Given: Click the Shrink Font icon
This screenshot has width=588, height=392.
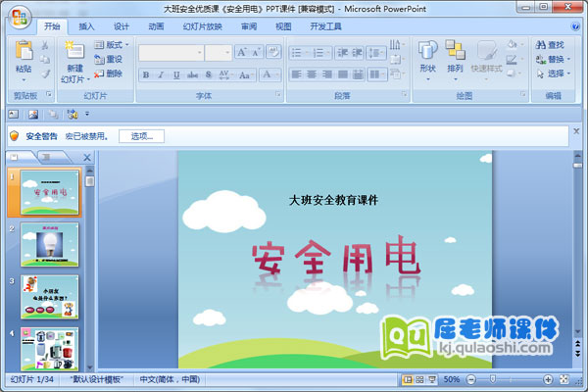Looking at the screenshot, I should click(x=257, y=52).
